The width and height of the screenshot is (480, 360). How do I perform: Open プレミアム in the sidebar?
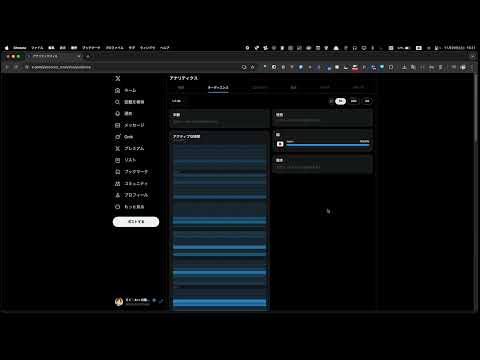point(129,149)
